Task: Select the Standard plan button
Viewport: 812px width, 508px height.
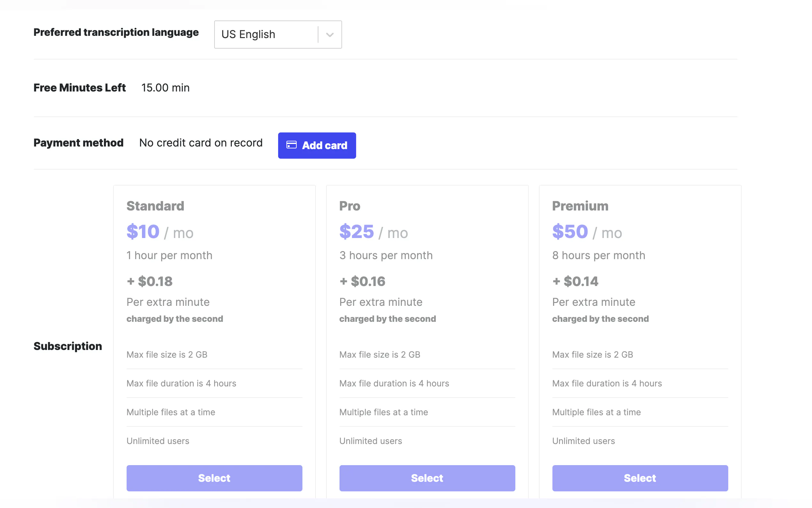Action: 214,478
